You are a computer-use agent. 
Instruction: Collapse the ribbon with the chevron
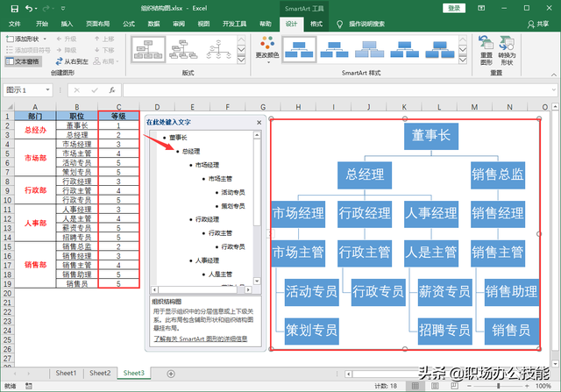click(x=554, y=75)
